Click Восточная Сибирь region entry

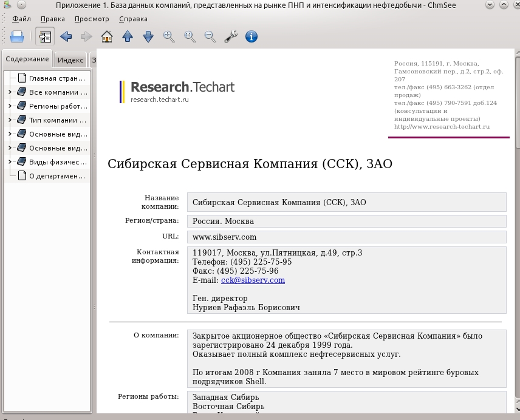[228, 407]
